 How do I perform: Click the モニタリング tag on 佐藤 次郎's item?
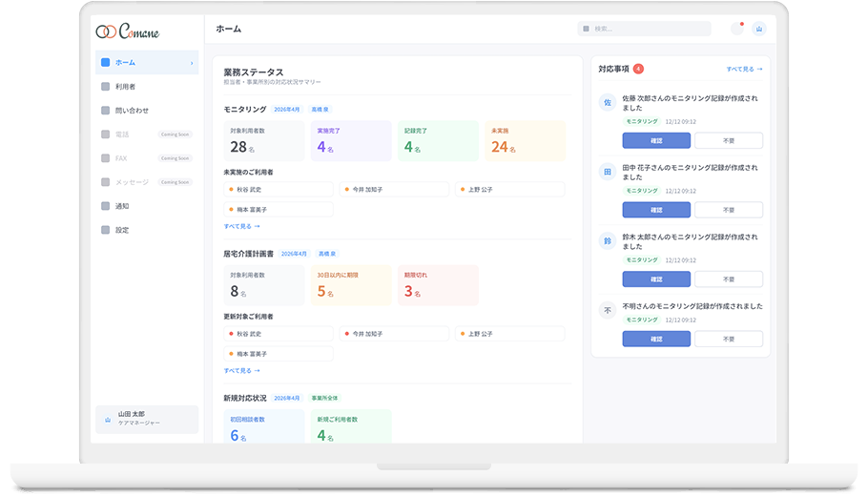(642, 121)
